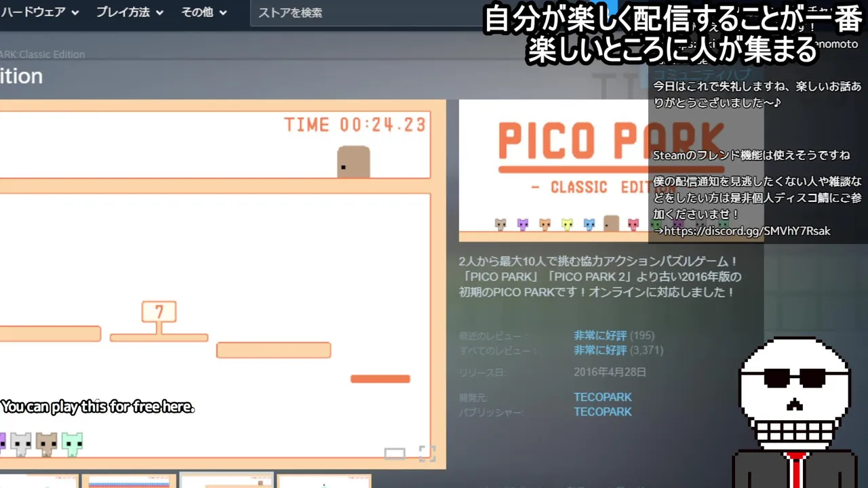Click the game description text starting 2人から最大10人

click(x=600, y=277)
